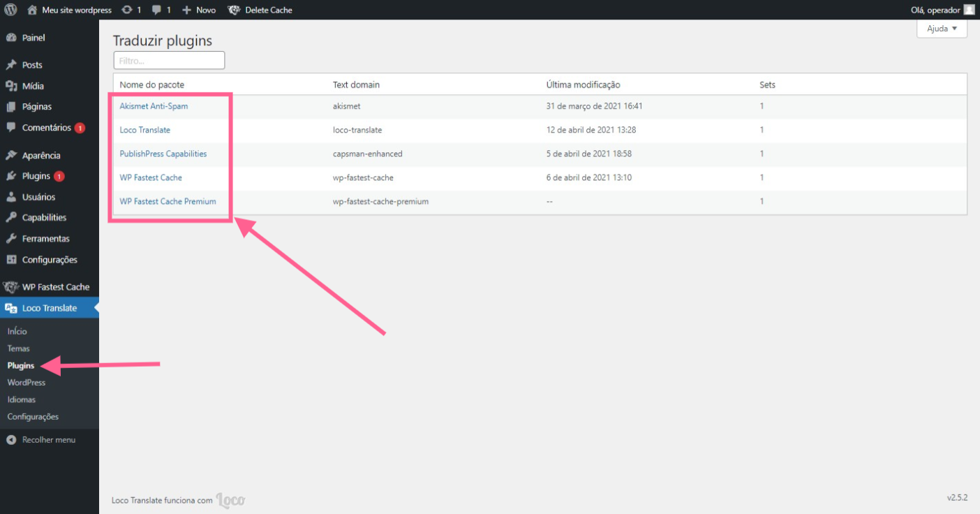980x514 pixels.
Task: Open the updates icon in admin bar
Action: 126,10
